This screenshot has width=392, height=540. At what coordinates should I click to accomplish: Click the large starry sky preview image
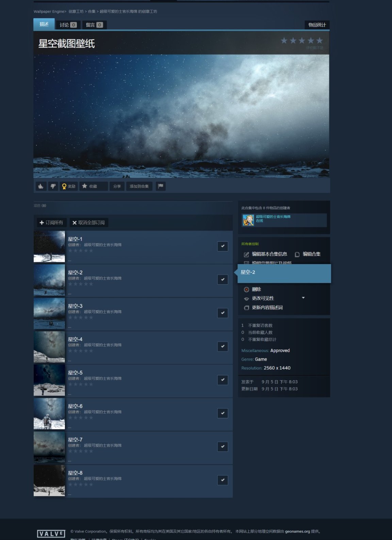click(x=181, y=116)
